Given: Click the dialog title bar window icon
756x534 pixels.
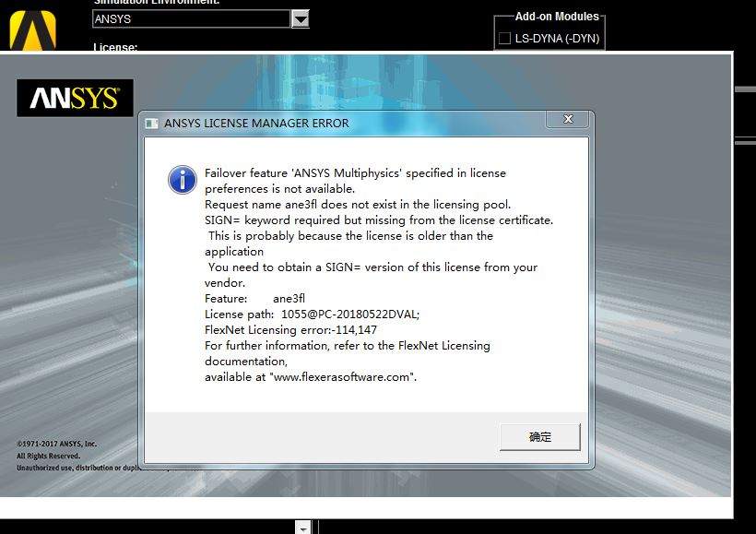Looking at the screenshot, I should click(x=152, y=124).
